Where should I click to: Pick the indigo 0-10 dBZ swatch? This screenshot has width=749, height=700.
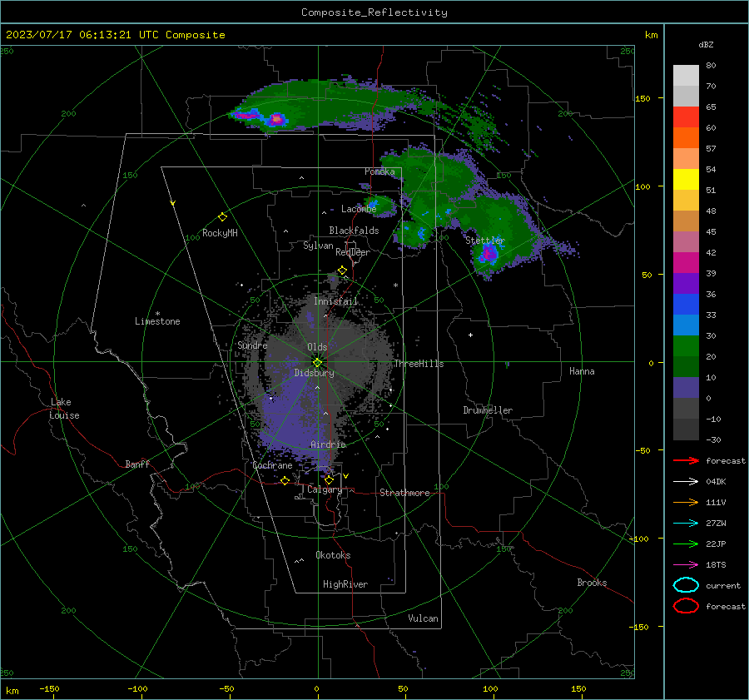(686, 388)
